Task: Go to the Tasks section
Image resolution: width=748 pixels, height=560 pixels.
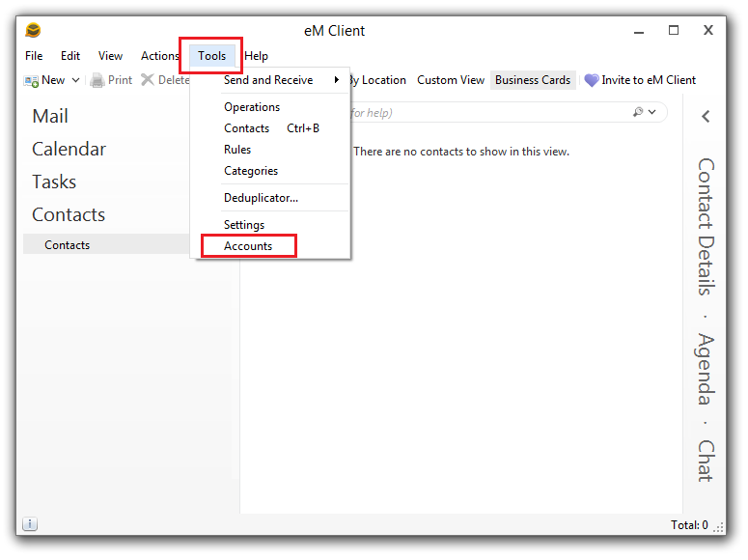Action: point(54,182)
